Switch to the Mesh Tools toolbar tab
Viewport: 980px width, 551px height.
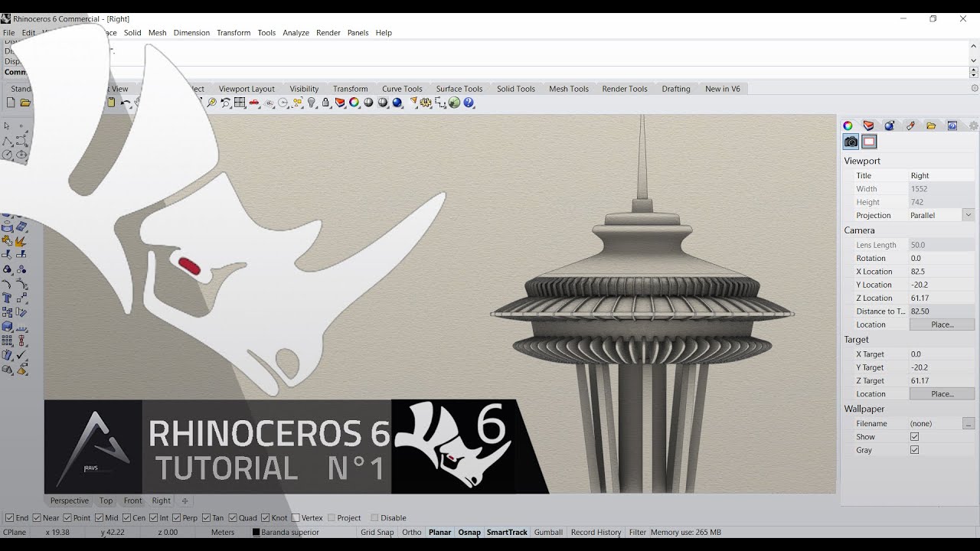click(x=569, y=89)
